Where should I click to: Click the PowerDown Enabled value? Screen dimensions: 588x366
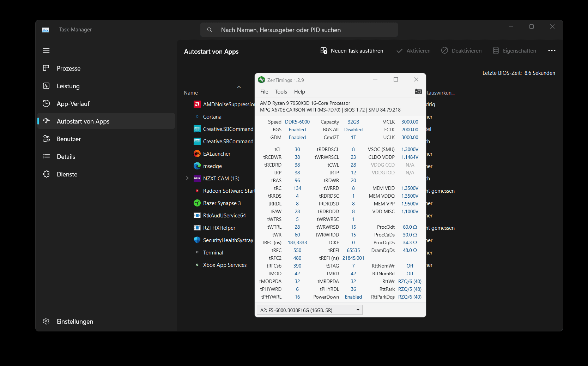click(353, 297)
